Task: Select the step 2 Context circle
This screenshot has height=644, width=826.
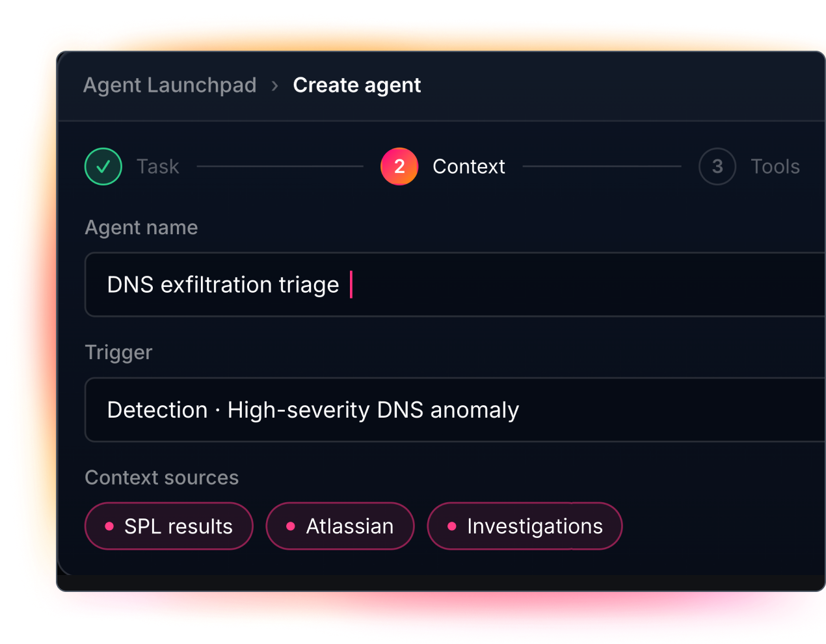Action: click(x=399, y=167)
